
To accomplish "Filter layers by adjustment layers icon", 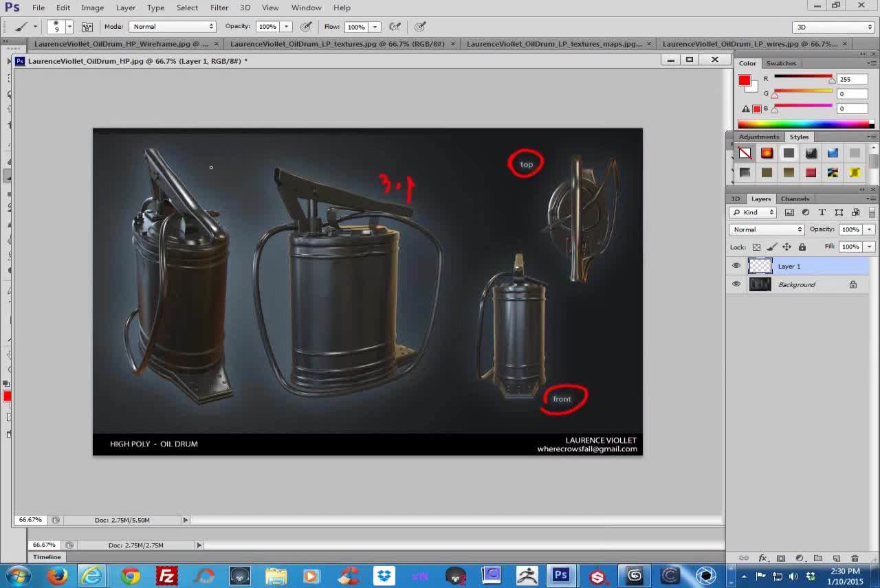I will point(805,212).
